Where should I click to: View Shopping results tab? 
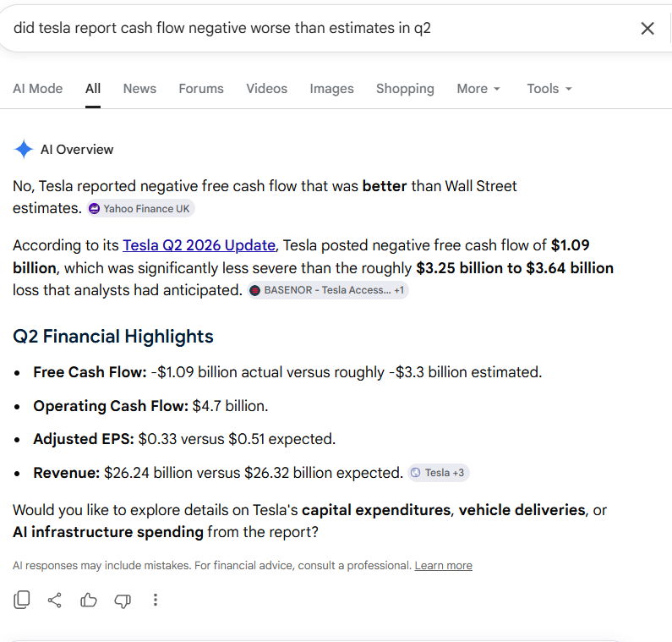[405, 88]
